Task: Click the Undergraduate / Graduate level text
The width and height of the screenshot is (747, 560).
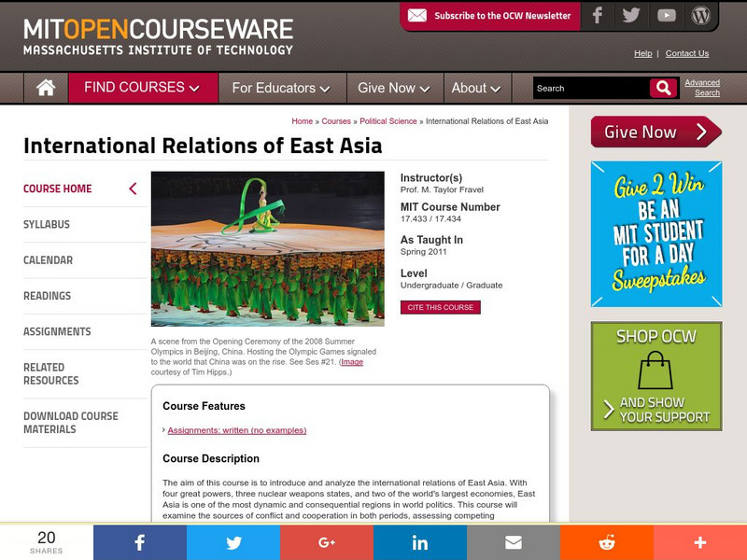Action: pyautogui.click(x=451, y=286)
